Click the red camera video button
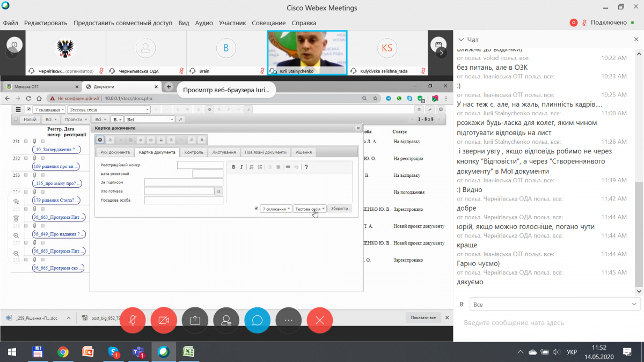 pos(164,320)
